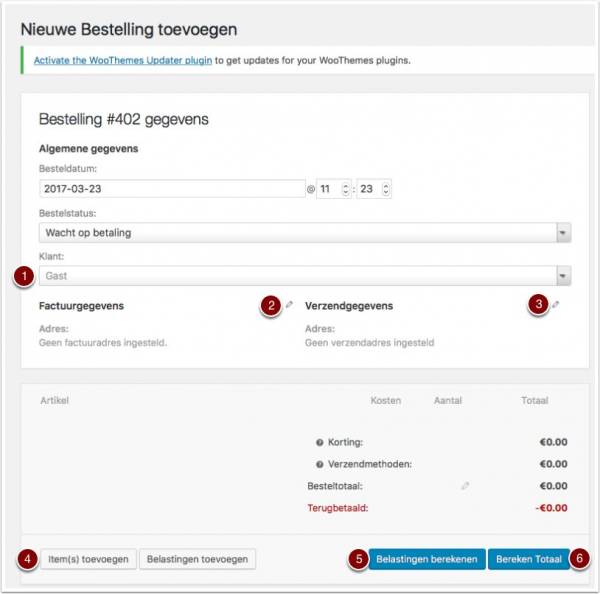This screenshot has width=600, height=594.
Task: Edit the Verzendgegevens shipping pencil icon
Action: pos(555,305)
